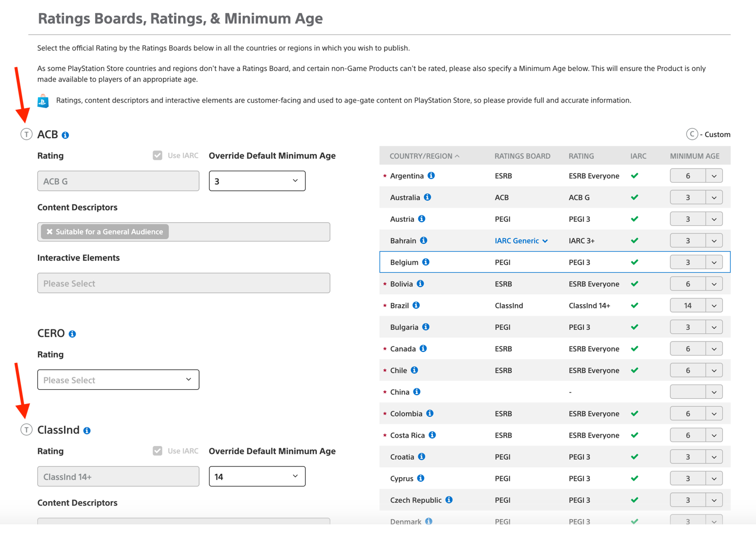
Task: Open the info icon beside Australia
Action: pos(428,197)
